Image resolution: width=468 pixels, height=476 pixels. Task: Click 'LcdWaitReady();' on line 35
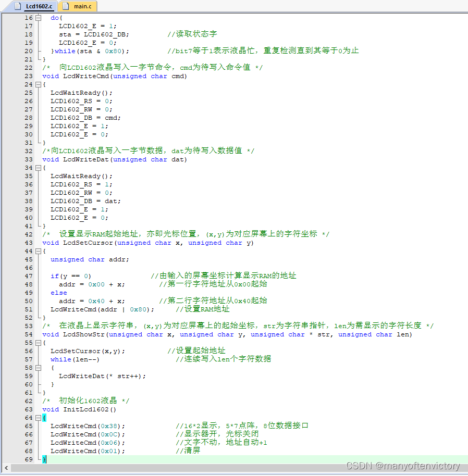81,177
